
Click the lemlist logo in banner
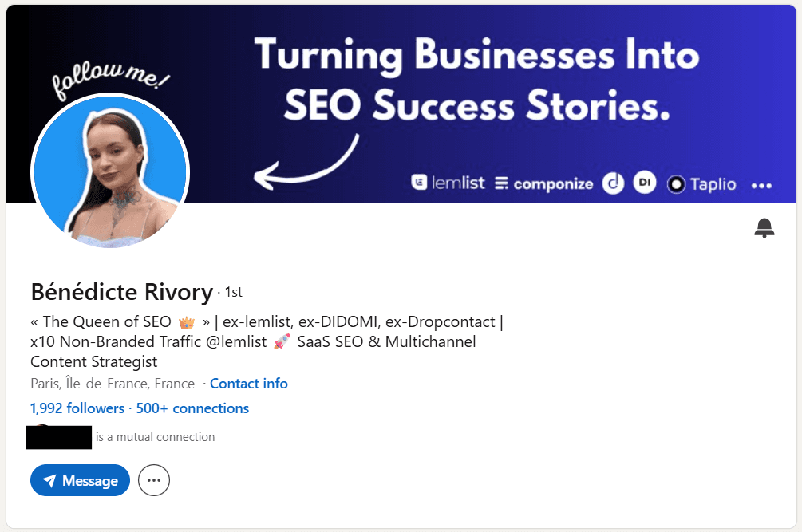(x=448, y=183)
